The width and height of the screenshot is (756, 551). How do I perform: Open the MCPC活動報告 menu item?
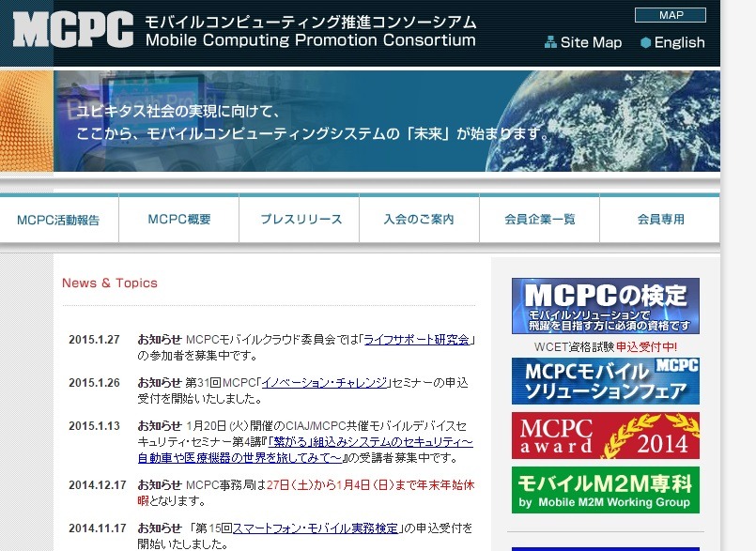coord(58,220)
